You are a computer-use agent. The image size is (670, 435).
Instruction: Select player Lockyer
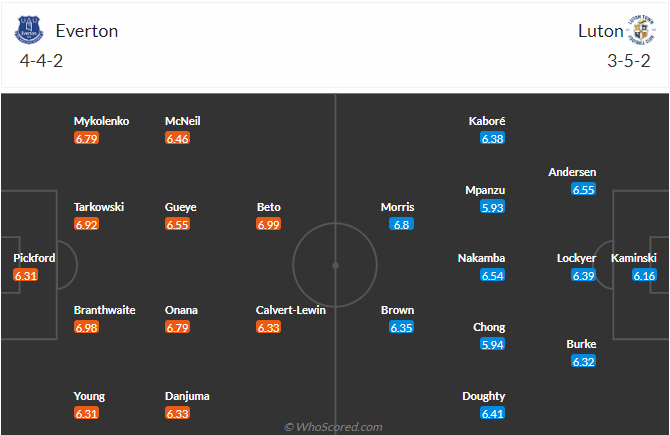[x=576, y=258]
